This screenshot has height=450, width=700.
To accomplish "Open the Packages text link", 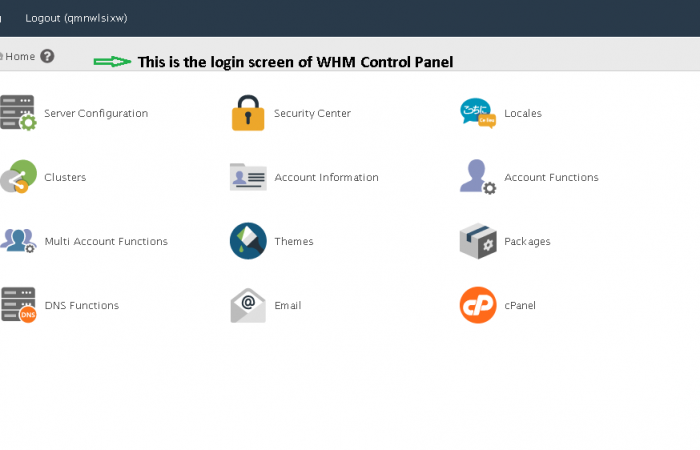I will (x=527, y=242).
